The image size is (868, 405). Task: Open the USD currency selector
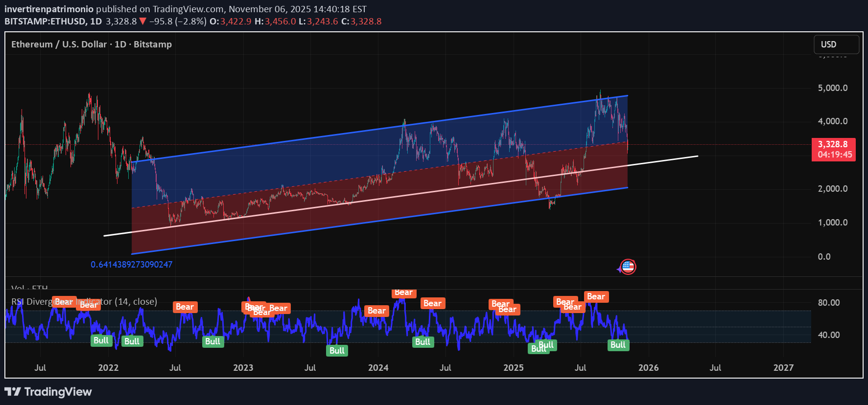(836, 44)
